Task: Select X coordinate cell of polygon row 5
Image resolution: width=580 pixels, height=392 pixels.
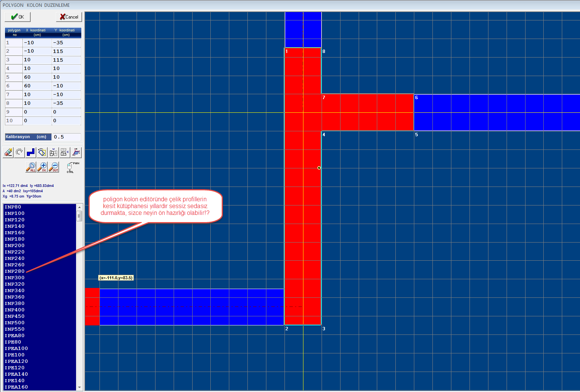Action: pos(37,77)
